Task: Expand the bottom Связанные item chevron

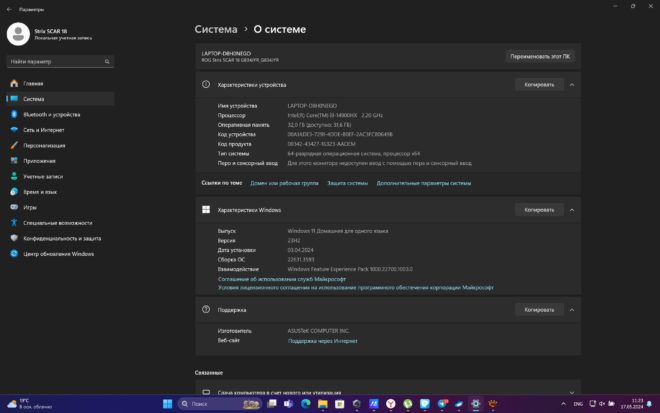Action: click(572, 392)
